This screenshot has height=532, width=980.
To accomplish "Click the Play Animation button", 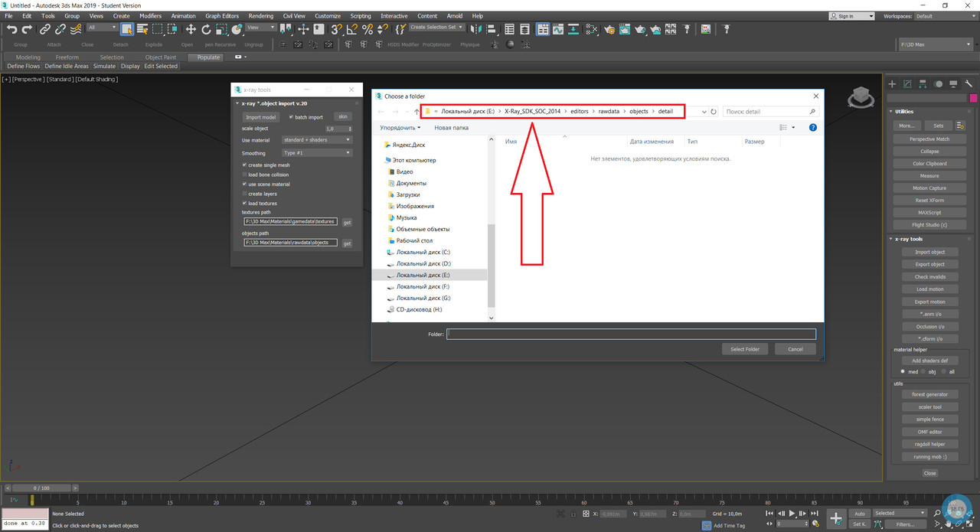I will (x=792, y=514).
